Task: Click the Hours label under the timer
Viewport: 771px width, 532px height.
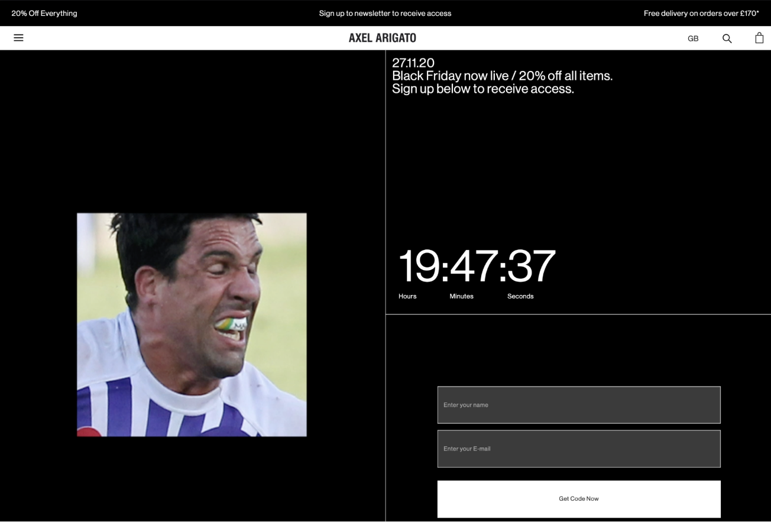Action: 407,296
